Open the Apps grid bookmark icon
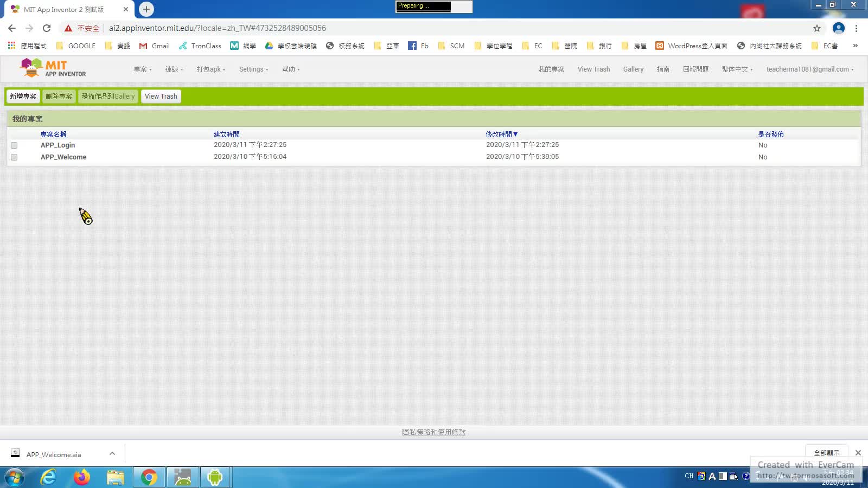 tap(11, 46)
